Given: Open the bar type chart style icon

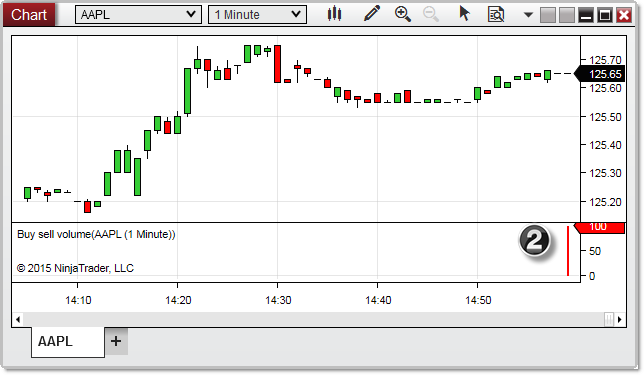Looking at the screenshot, I should [334, 14].
